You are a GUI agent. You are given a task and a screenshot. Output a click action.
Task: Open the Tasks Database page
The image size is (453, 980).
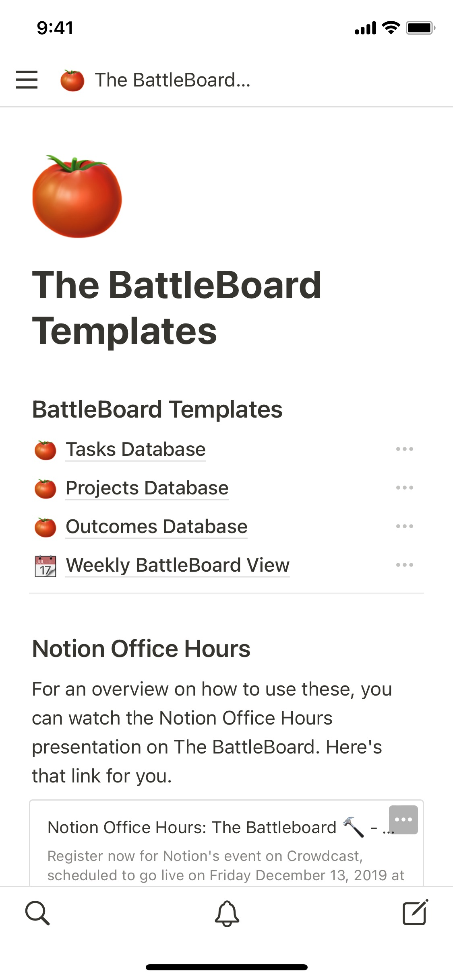click(x=136, y=449)
